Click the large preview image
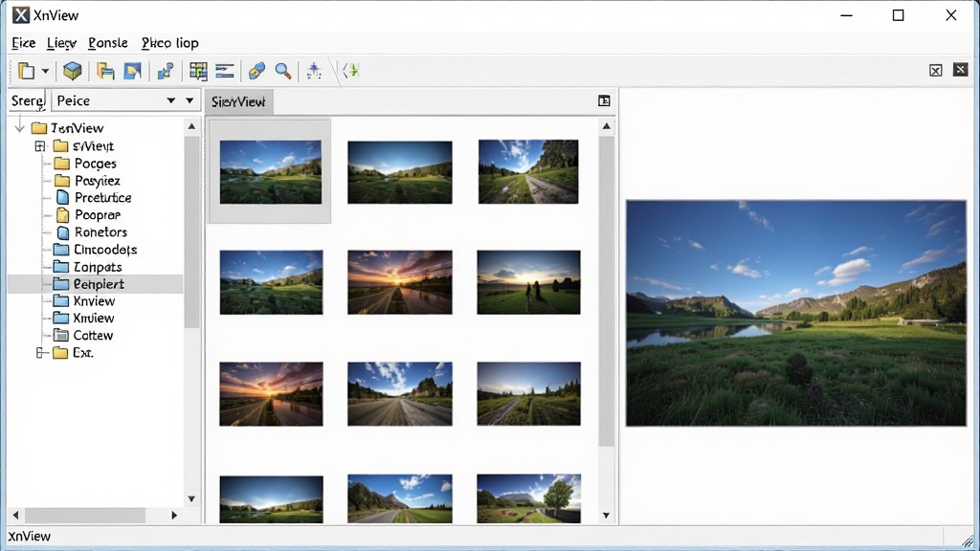 (796, 314)
